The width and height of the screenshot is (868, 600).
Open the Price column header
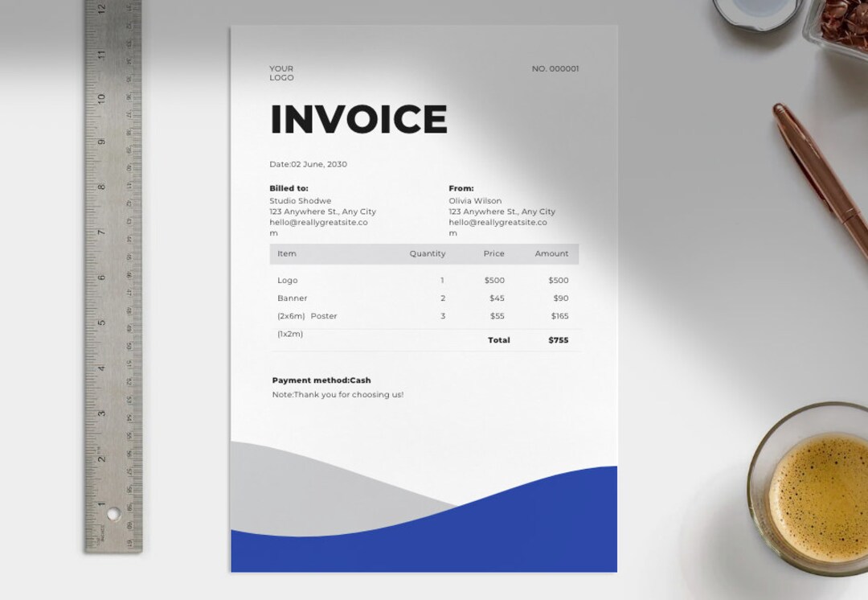tap(494, 253)
